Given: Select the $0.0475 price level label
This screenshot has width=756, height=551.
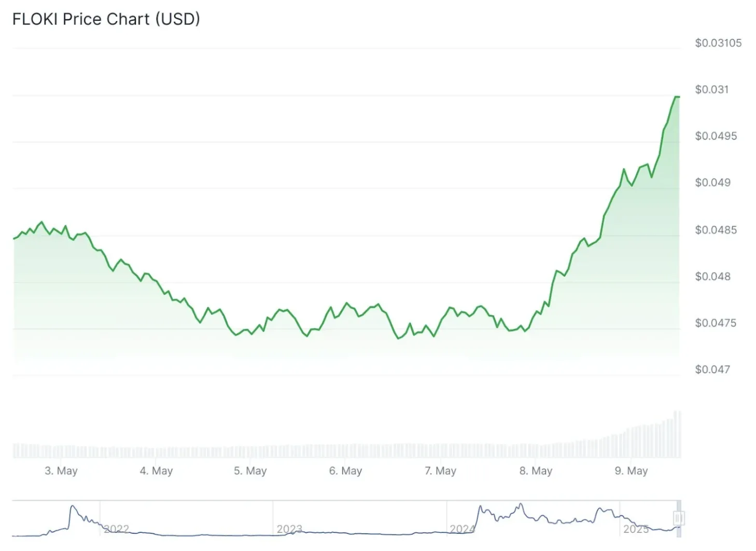Looking at the screenshot, I should tap(716, 323).
